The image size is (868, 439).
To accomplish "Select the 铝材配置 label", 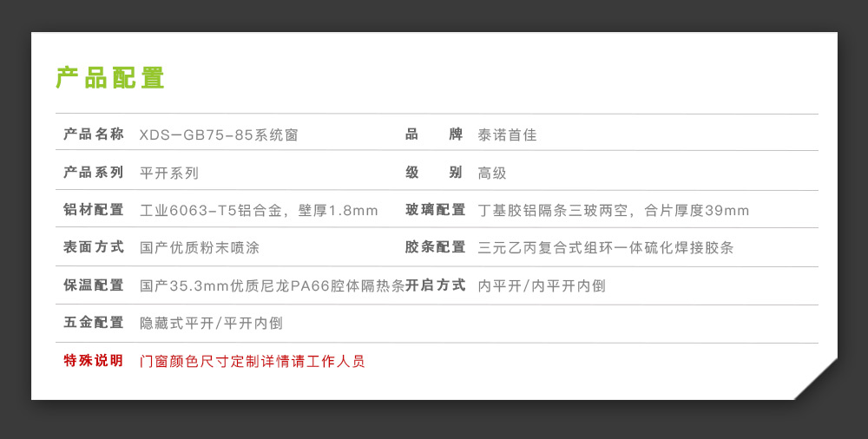I will click(x=93, y=210).
